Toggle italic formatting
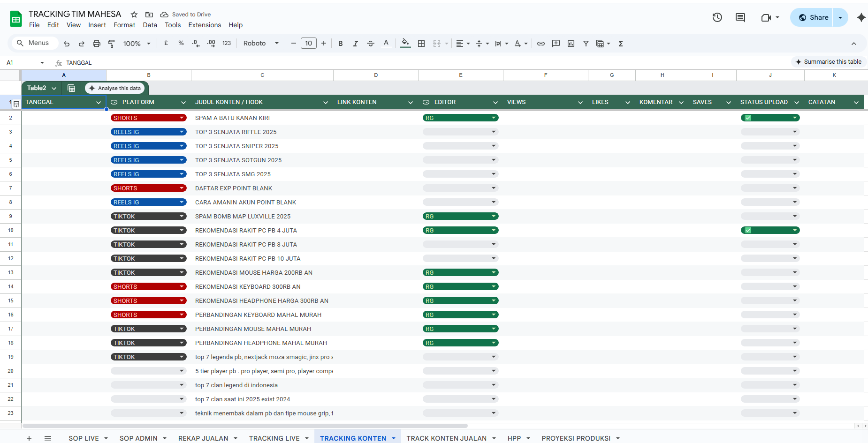868x443 pixels. [356, 43]
